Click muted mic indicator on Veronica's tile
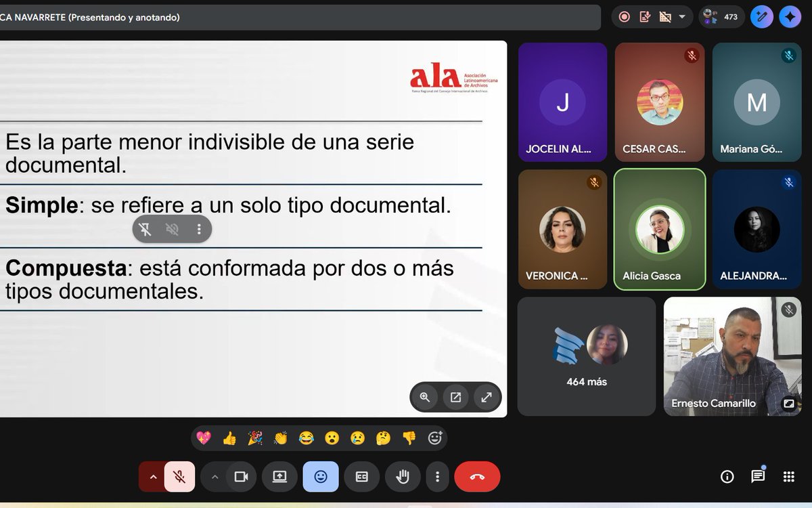Image resolution: width=812 pixels, height=508 pixels. (595, 182)
